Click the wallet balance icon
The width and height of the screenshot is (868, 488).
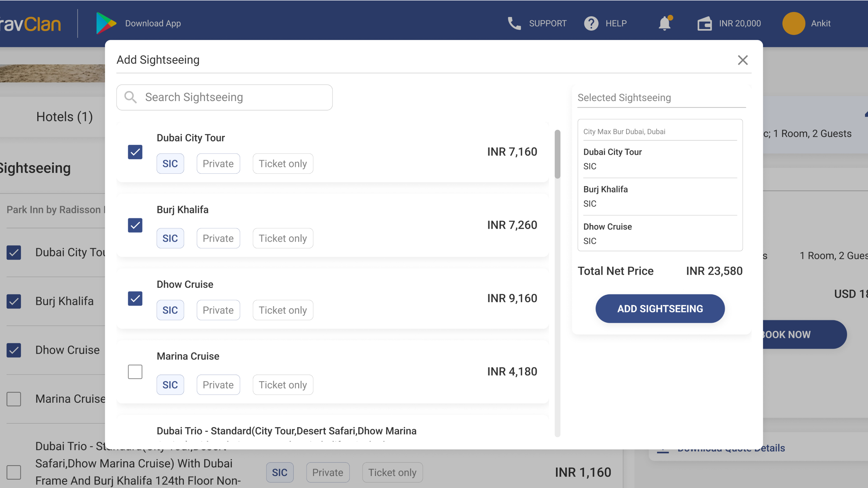tap(705, 23)
